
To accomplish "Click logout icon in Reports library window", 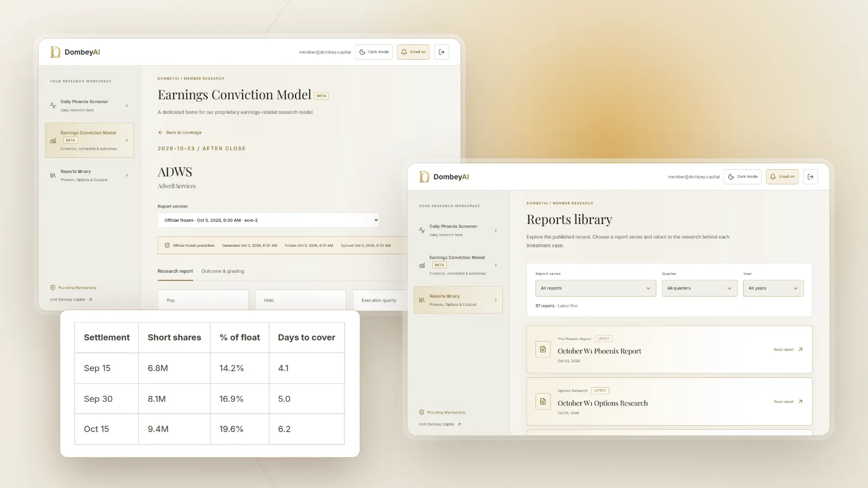I will point(810,177).
